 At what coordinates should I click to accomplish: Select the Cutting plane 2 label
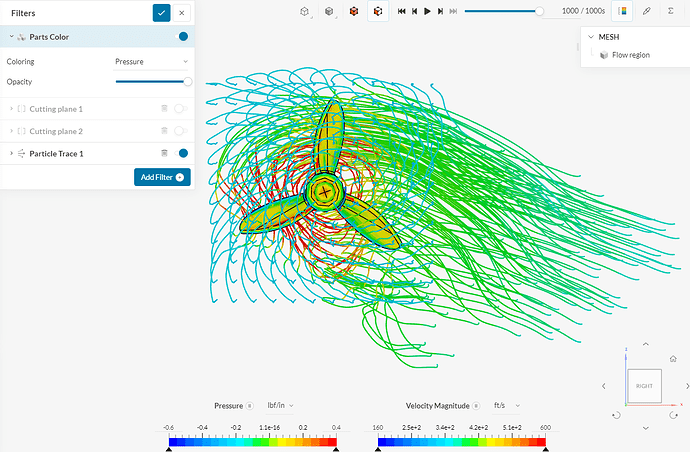pos(56,132)
